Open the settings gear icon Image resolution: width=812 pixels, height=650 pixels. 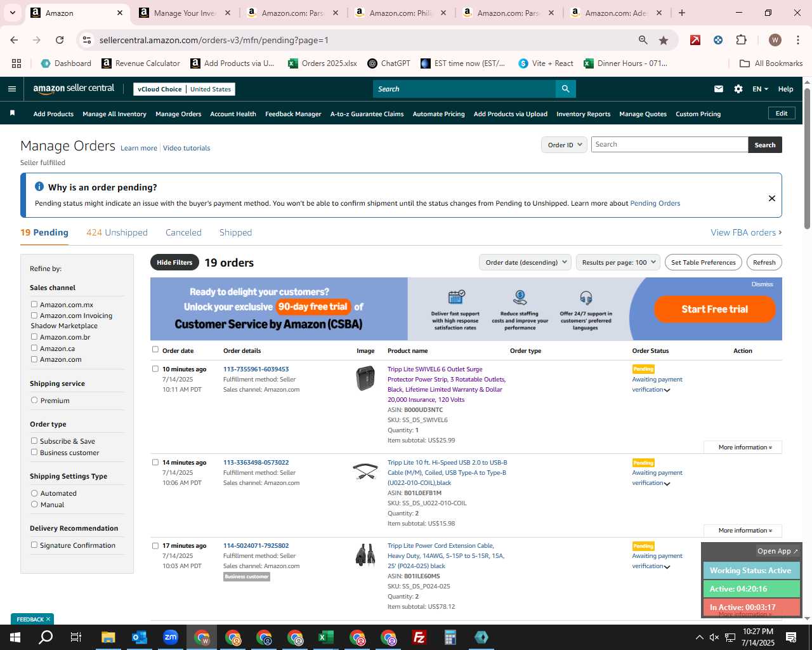pyautogui.click(x=738, y=89)
